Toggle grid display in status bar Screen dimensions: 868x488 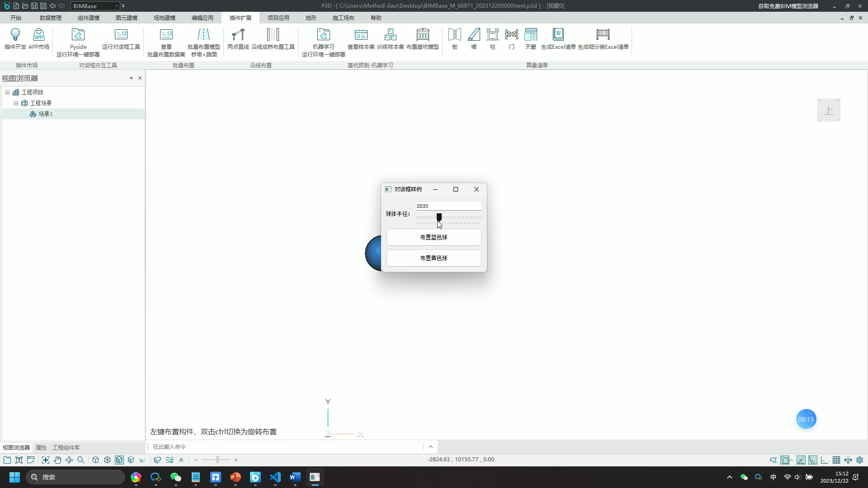(836, 460)
